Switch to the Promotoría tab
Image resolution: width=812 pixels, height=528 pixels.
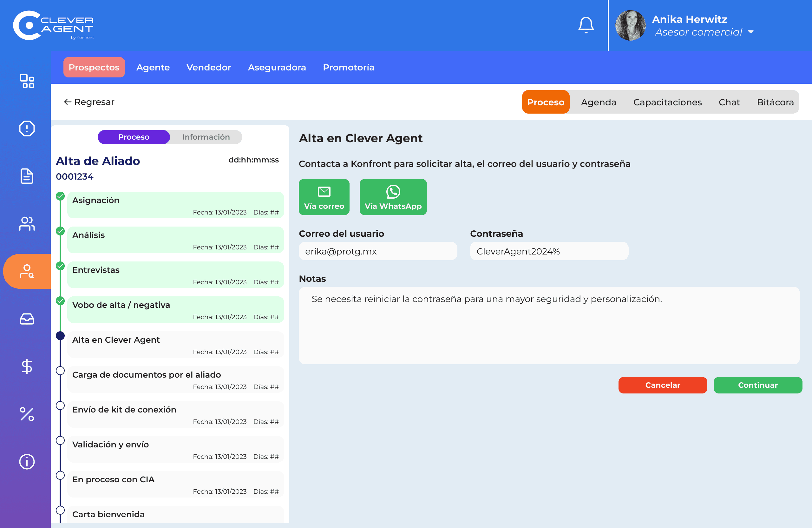[349, 67]
